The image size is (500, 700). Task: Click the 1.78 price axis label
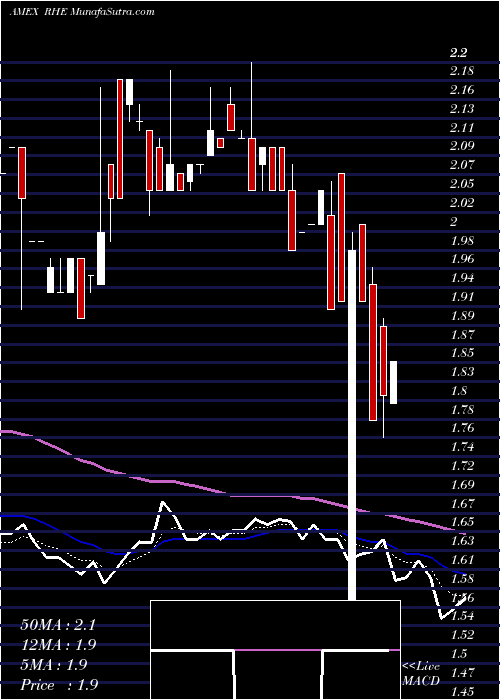[462, 409]
